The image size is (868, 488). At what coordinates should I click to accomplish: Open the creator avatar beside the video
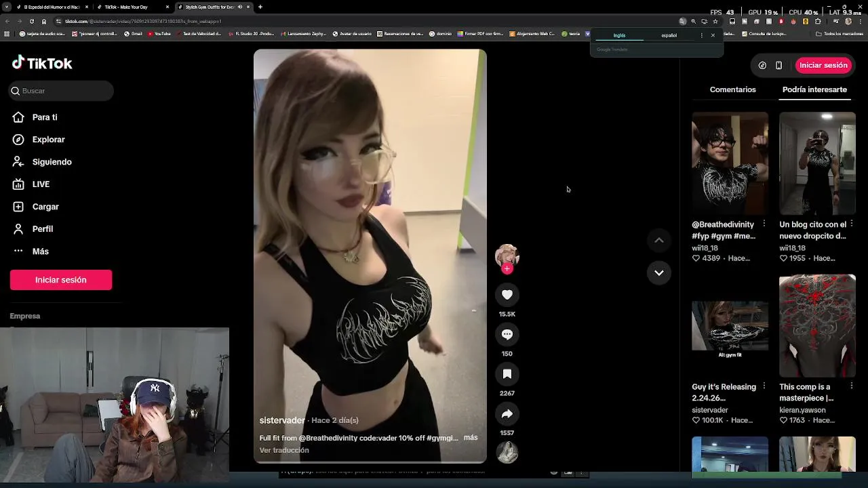507,256
